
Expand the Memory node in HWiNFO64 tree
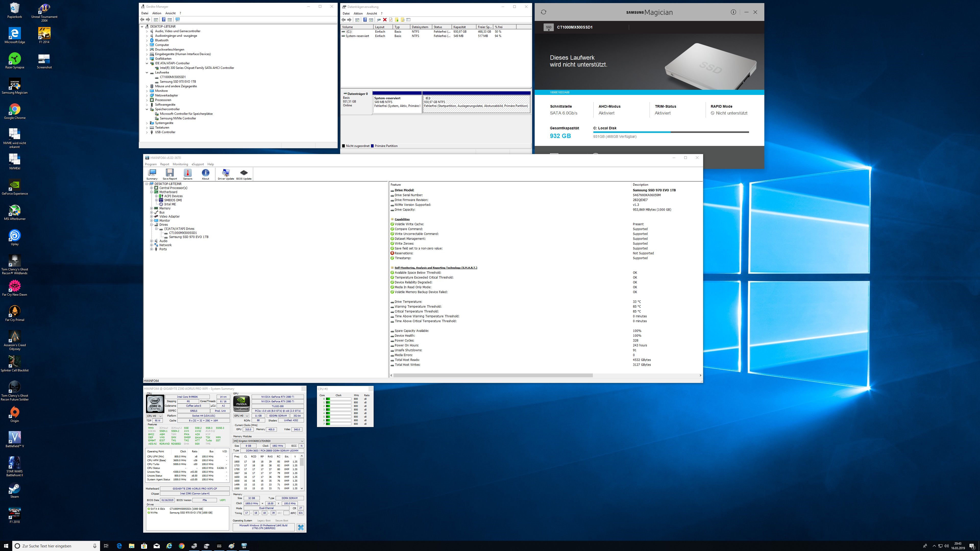pyautogui.click(x=151, y=208)
